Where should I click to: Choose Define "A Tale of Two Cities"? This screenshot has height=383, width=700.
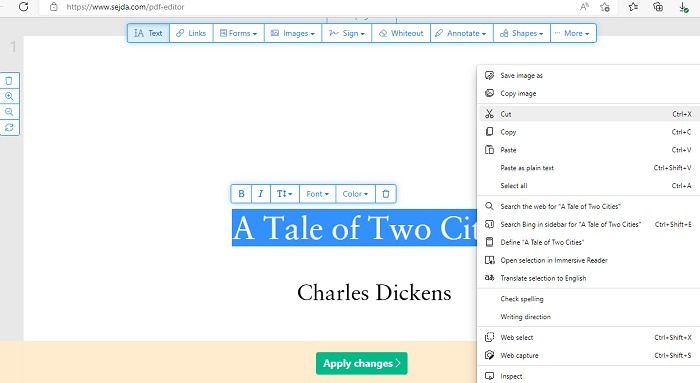point(588,242)
